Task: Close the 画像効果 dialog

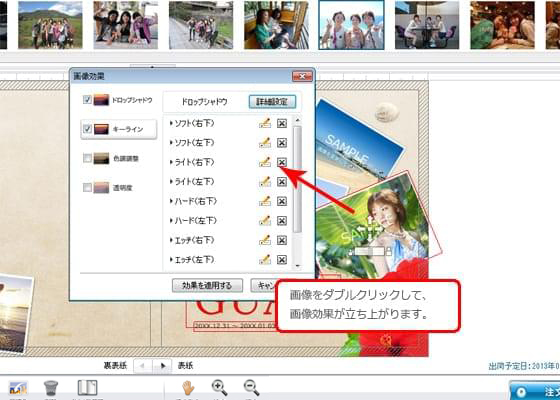Action: click(x=302, y=76)
